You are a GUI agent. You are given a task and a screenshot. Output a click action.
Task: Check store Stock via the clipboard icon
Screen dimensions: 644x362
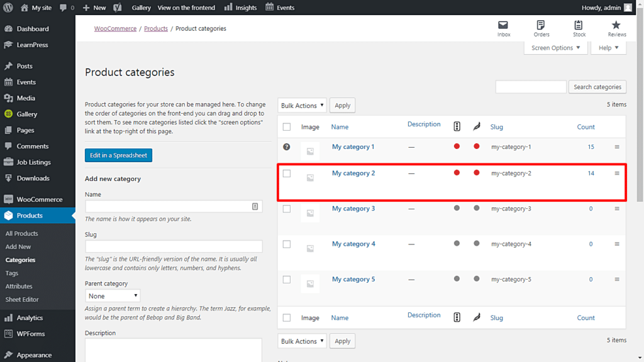point(579,28)
